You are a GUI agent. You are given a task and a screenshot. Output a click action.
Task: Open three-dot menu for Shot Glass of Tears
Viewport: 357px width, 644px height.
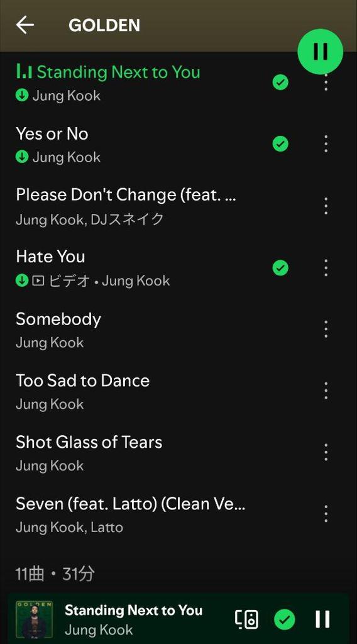tap(326, 452)
